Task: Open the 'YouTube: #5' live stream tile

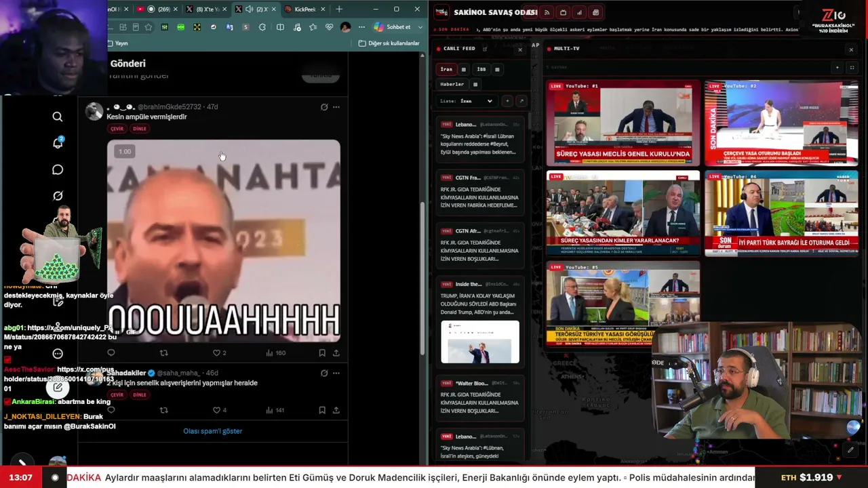Action: [623, 304]
